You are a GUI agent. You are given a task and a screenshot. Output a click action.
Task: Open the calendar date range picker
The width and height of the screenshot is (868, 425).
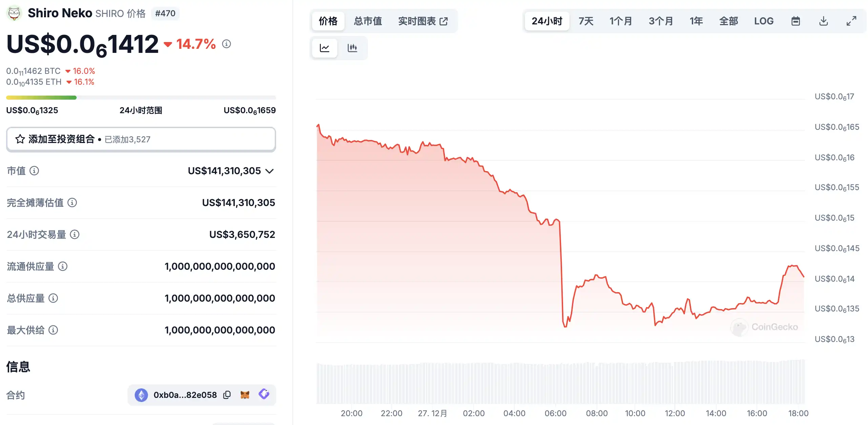click(x=795, y=21)
